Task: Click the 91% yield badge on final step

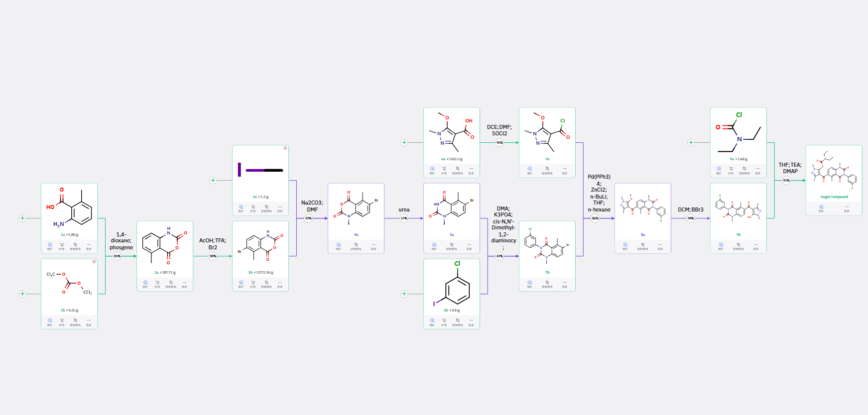Action: coord(786,181)
